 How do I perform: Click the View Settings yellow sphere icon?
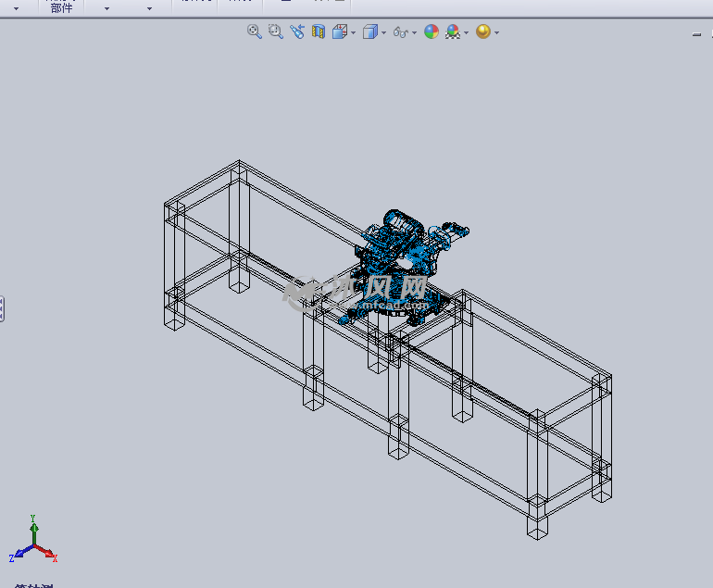click(x=482, y=31)
